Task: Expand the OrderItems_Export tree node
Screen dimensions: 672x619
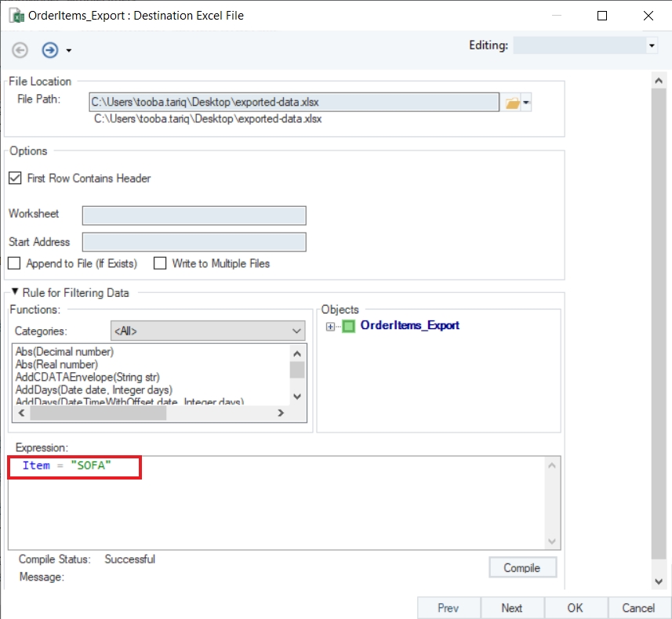Action: [x=331, y=326]
